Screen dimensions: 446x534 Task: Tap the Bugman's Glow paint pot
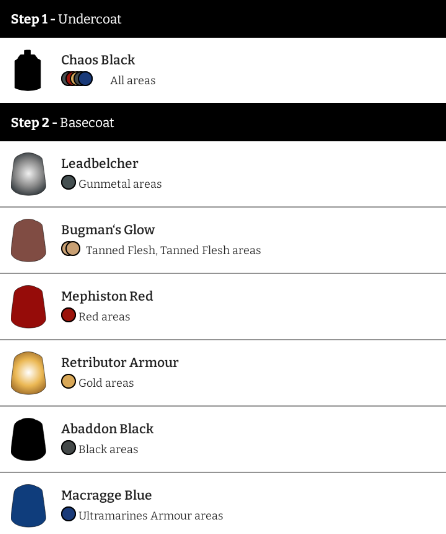click(29, 240)
